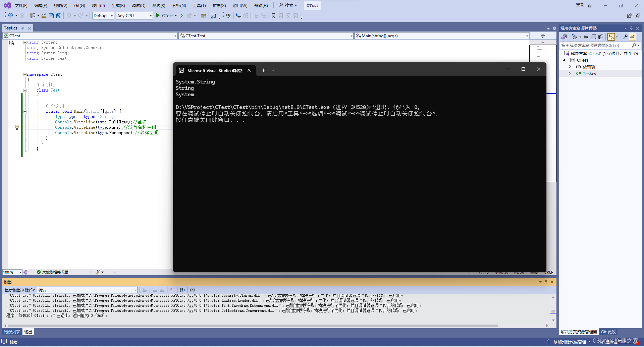Click the Show All Files icon

pyautogui.click(x=601, y=37)
